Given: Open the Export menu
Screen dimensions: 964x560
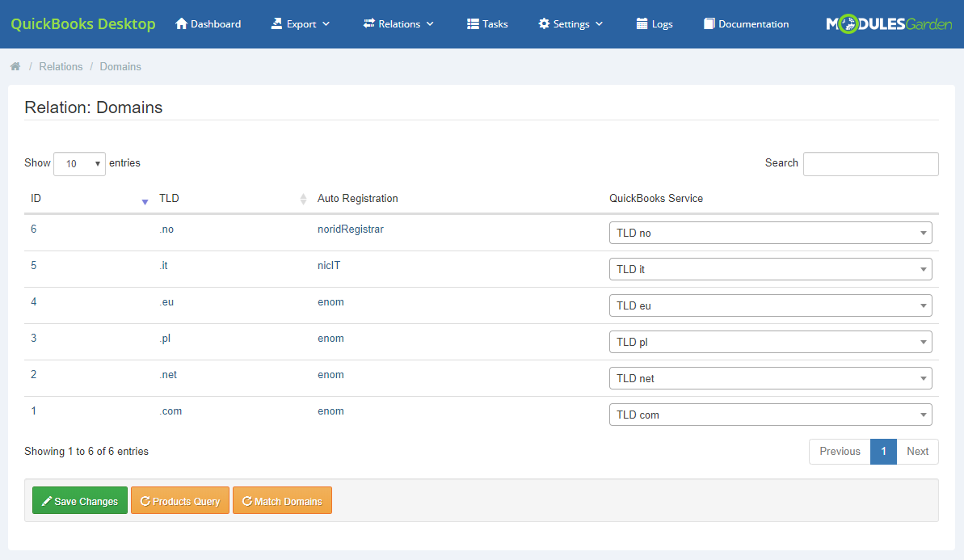Looking at the screenshot, I should click(x=300, y=23).
